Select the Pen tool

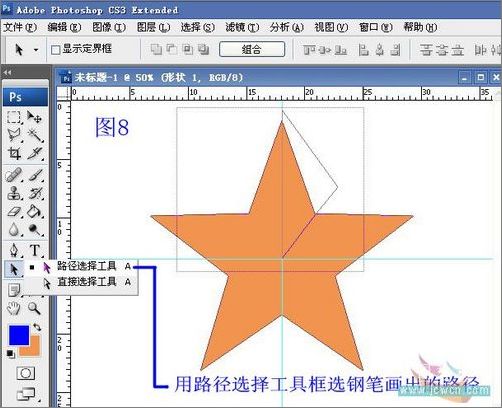point(14,250)
